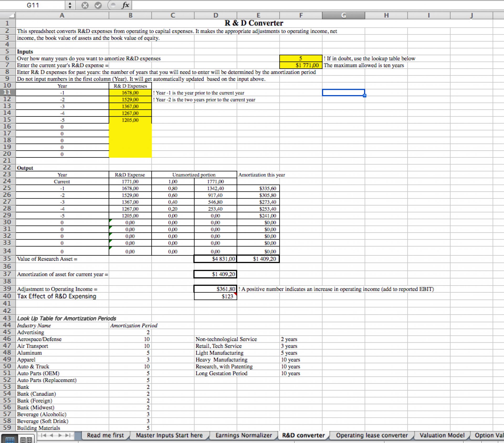
Task: Select column B header
Action: pos(130,16)
